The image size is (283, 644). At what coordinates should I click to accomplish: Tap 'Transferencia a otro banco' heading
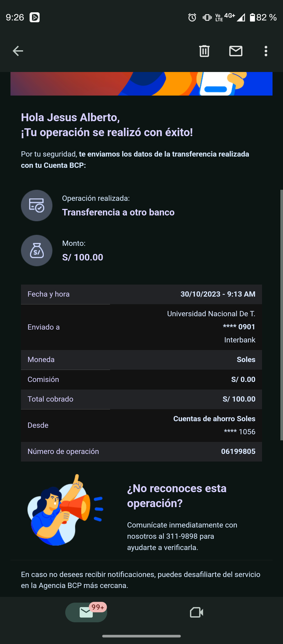[x=118, y=212]
